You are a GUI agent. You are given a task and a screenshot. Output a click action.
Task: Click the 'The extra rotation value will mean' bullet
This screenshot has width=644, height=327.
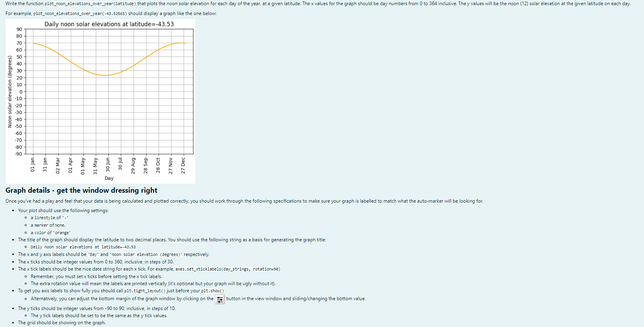(x=153, y=284)
